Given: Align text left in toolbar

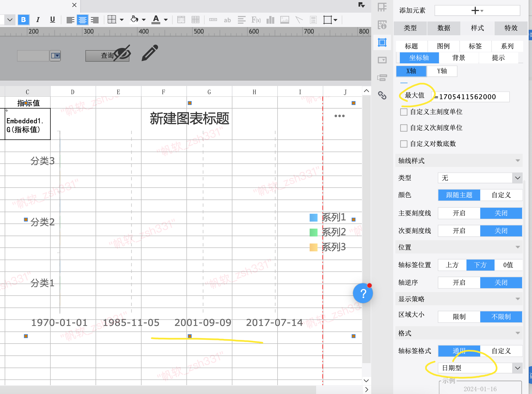Looking at the screenshot, I should (70, 20).
